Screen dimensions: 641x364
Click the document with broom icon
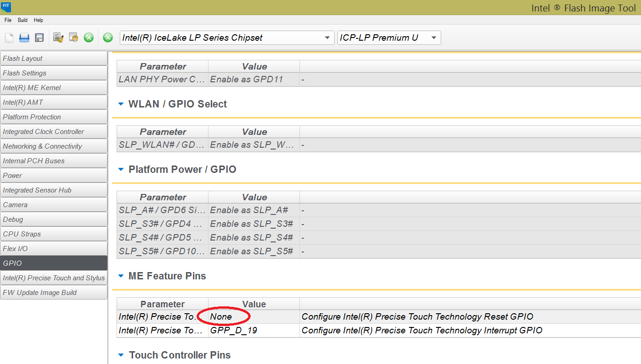tap(58, 37)
